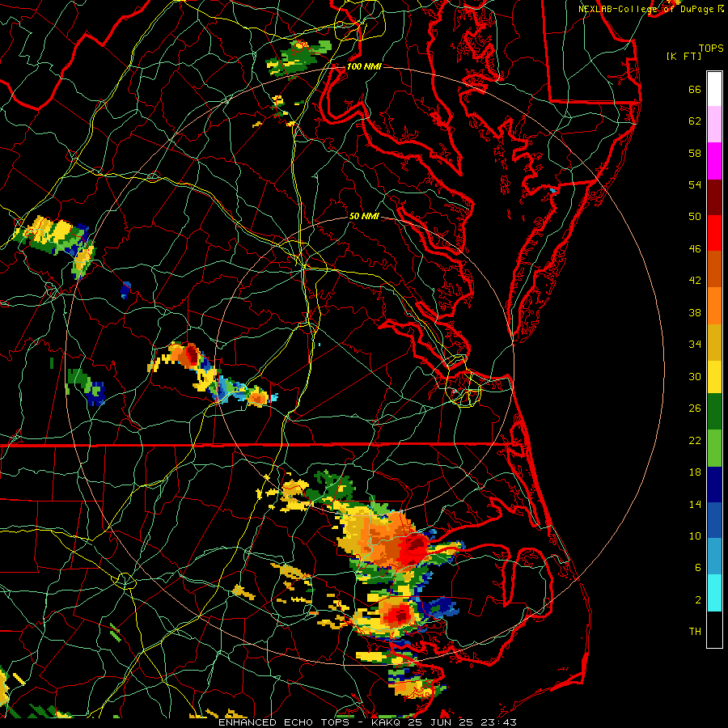Click the '34' legend value

[x=695, y=345]
